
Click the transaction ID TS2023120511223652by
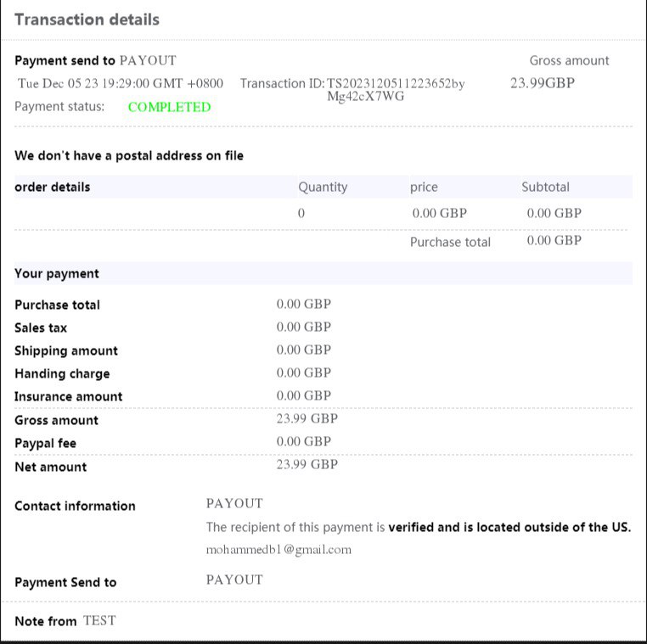(396, 84)
